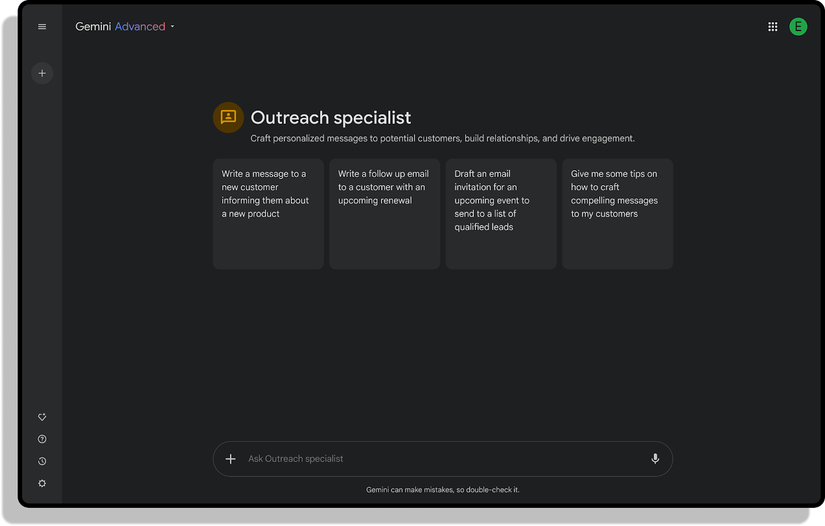
Task: Expand the Gemini Advanced model dropdown
Action: (172, 27)
